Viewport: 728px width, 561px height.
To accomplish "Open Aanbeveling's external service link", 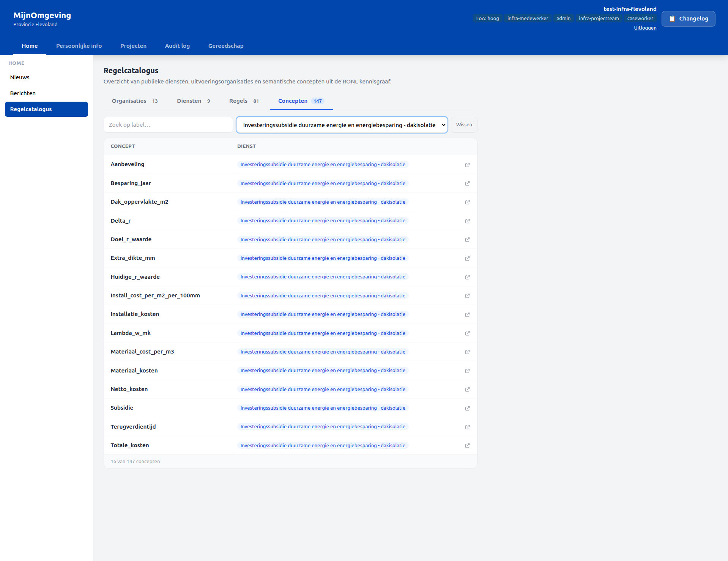I will pos(467,165).
